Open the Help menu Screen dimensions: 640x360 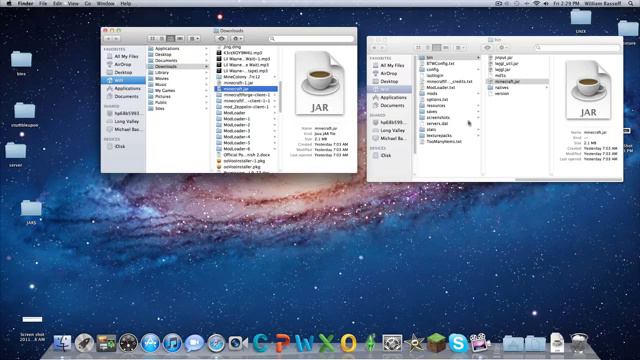[x=126, y=3]
